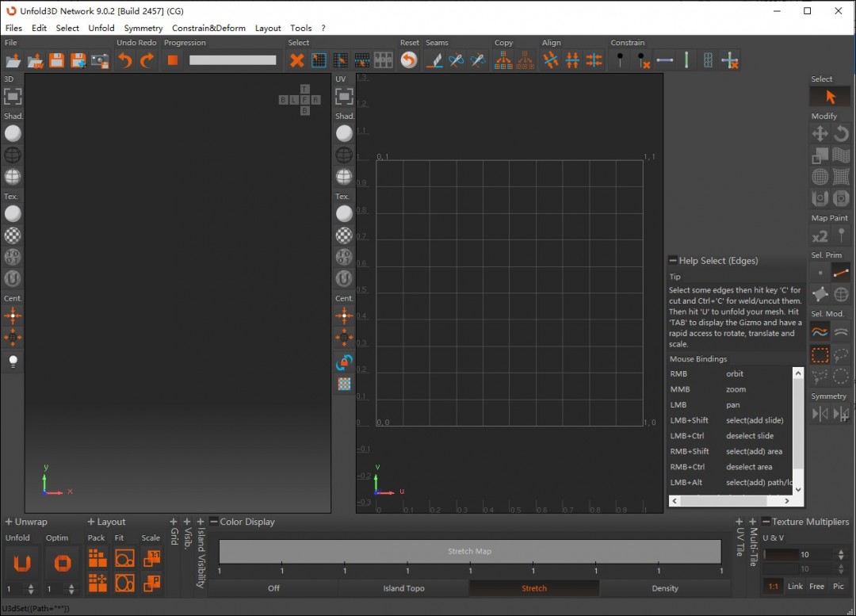Viewport: 856px width, 616px height.
Task: Click the vertical line constrain icon
Action: click(x=686, y=60)
